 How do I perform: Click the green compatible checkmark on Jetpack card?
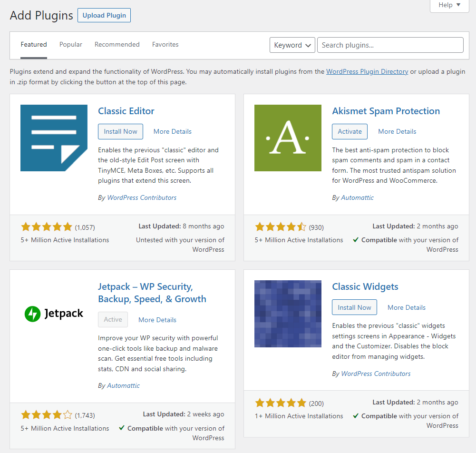pos(122,428)
